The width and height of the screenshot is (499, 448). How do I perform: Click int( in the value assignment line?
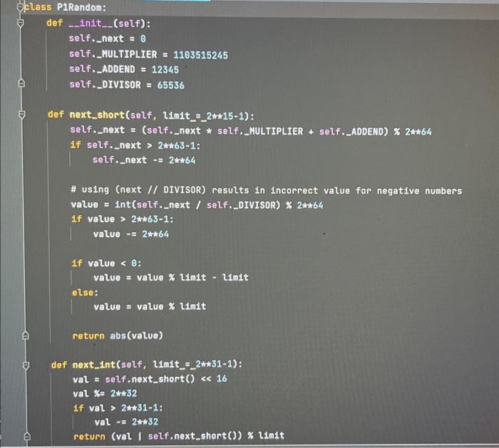tap(125, 204)
